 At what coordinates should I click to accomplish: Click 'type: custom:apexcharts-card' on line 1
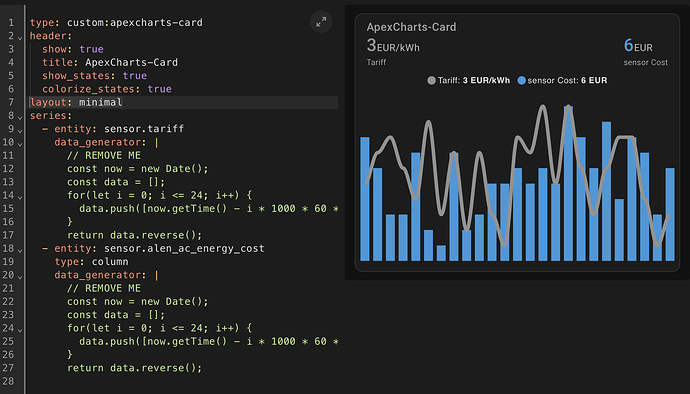(x=116, y=22)
